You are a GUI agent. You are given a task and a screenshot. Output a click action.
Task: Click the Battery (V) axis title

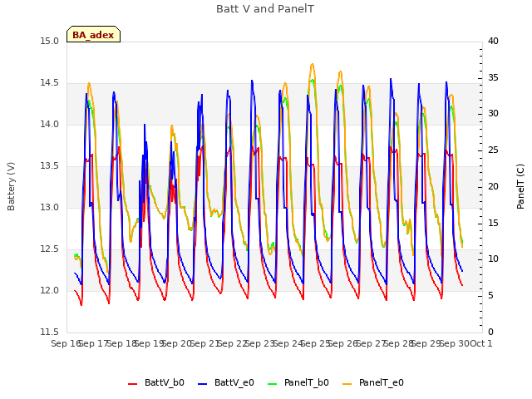11,186
